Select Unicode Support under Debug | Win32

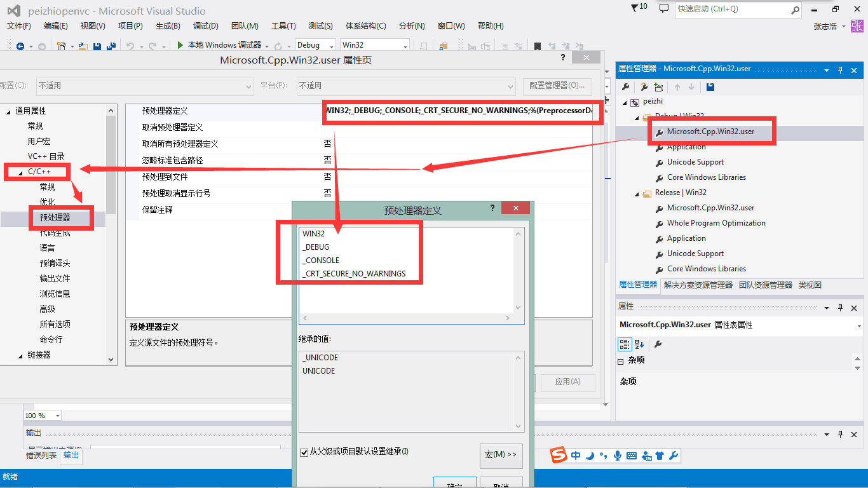[x=695, y=162]
